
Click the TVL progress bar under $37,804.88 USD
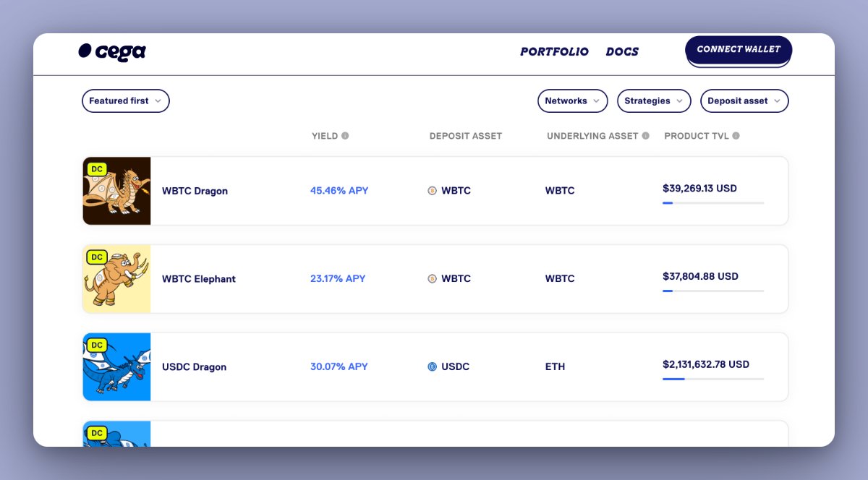pos(713,291)
